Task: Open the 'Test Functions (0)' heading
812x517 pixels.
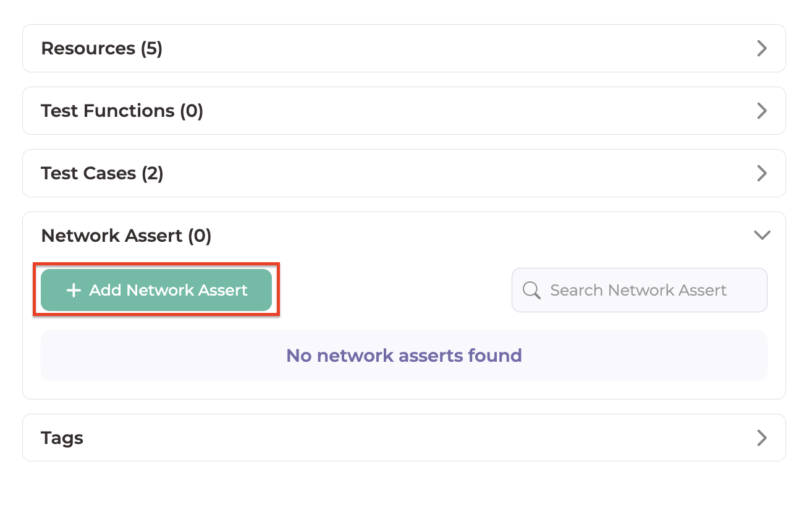Action: point(122,111)
